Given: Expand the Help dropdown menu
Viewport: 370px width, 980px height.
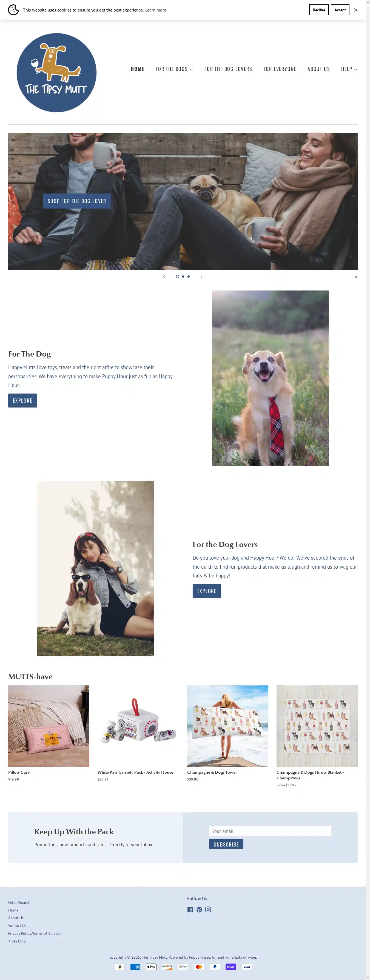Looking at the screenshot, I should click(349, 69).
